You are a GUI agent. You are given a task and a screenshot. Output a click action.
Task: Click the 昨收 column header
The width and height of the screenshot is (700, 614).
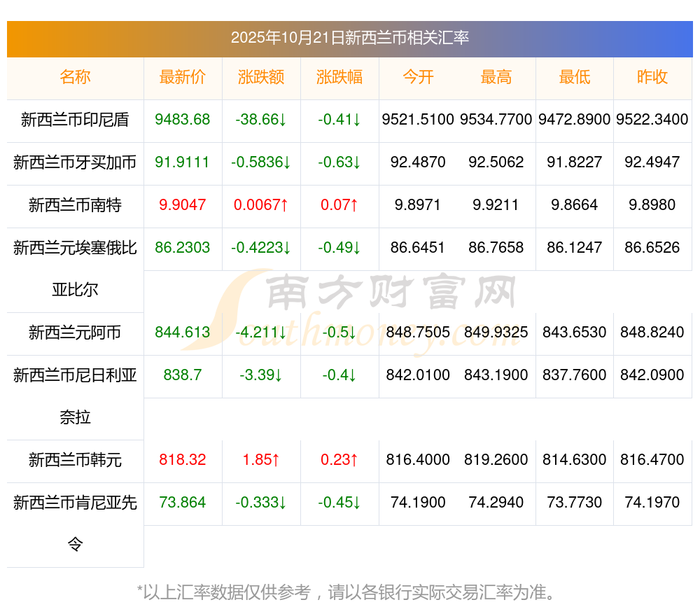652,78
